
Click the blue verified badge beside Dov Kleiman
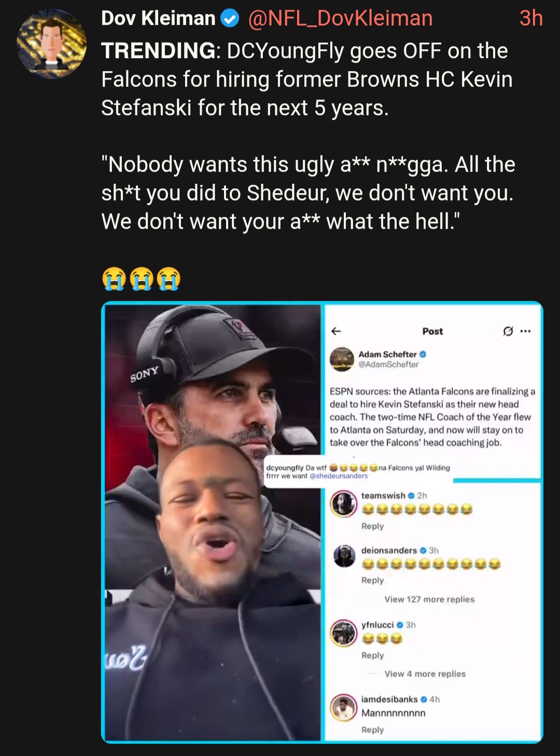point(230,19)
